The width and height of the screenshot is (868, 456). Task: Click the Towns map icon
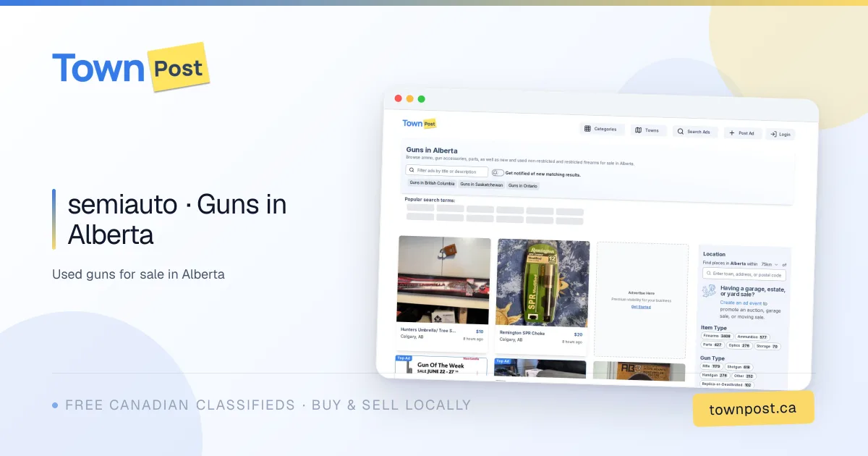[639, 130]
